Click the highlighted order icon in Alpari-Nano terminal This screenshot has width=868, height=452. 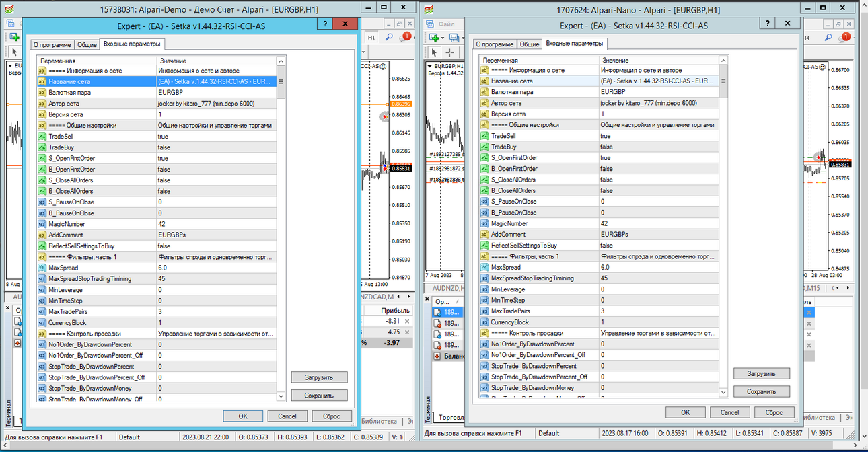(437, 313)
